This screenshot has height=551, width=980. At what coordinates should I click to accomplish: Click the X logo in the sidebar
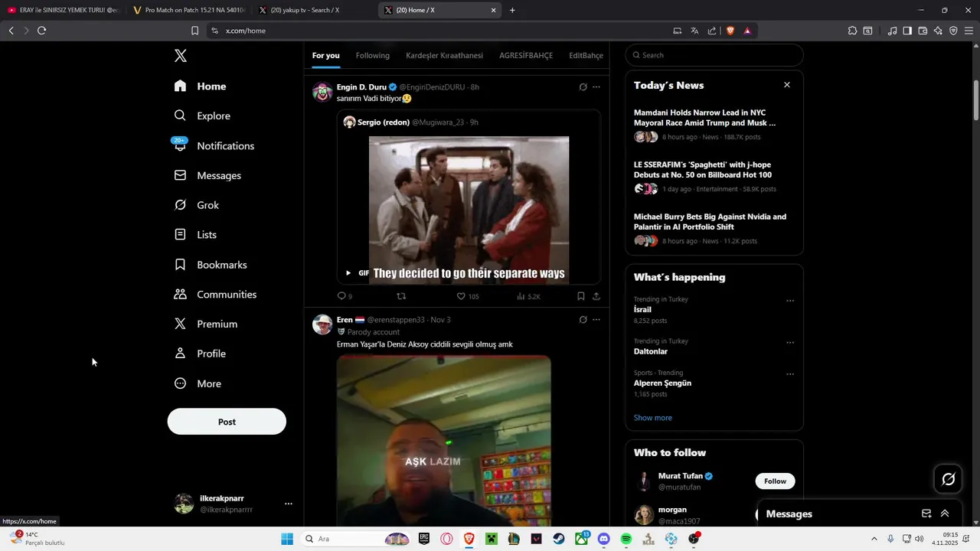[x=180, y=55]
